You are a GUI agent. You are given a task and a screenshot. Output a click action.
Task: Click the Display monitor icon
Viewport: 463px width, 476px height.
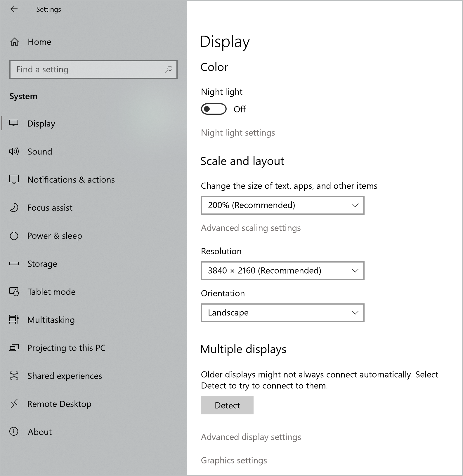click(x=14, y=123)
